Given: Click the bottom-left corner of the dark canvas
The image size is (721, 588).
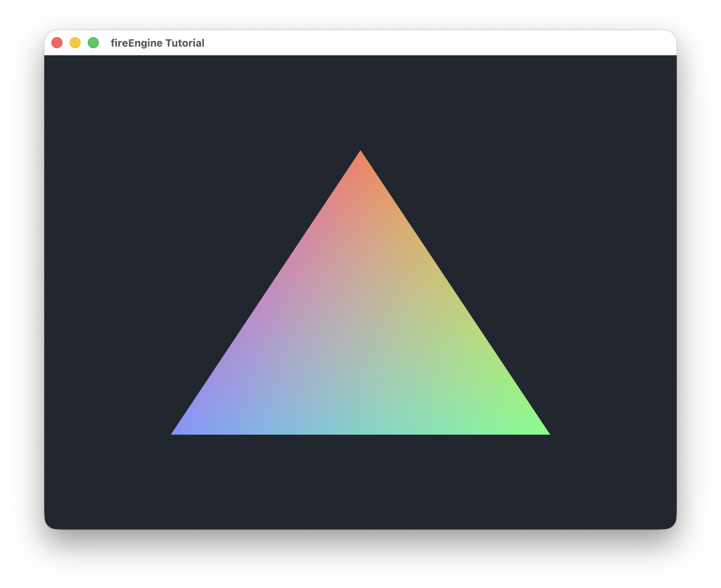Looking at the screenshot, I should pos(49,525).
